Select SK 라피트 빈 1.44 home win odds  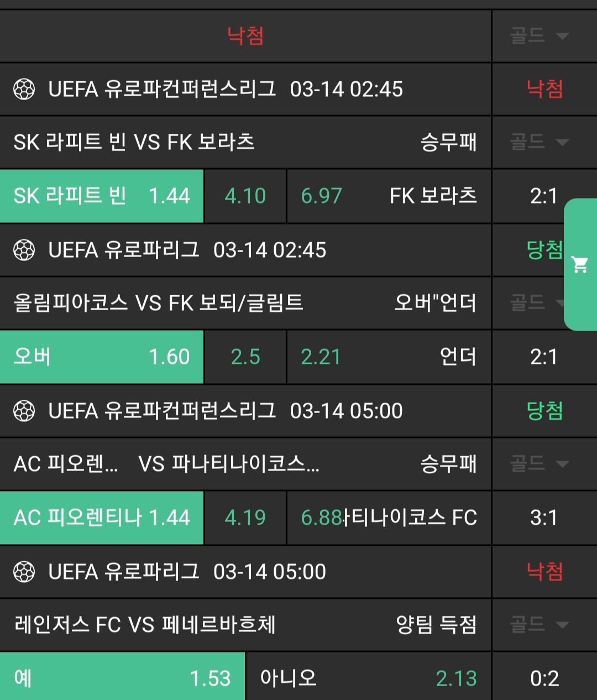coord(102,196)
